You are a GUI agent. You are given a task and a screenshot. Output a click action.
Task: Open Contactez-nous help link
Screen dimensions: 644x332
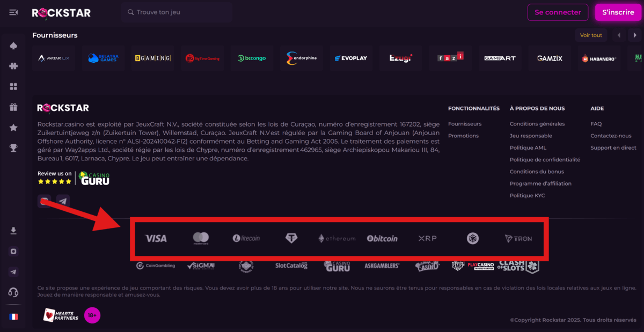[611, 136]
